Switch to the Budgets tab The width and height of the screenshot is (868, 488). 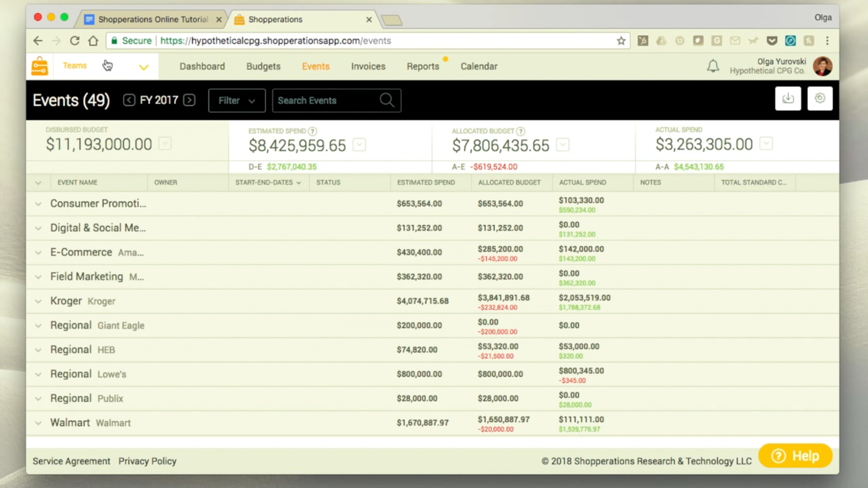[263, 67]
